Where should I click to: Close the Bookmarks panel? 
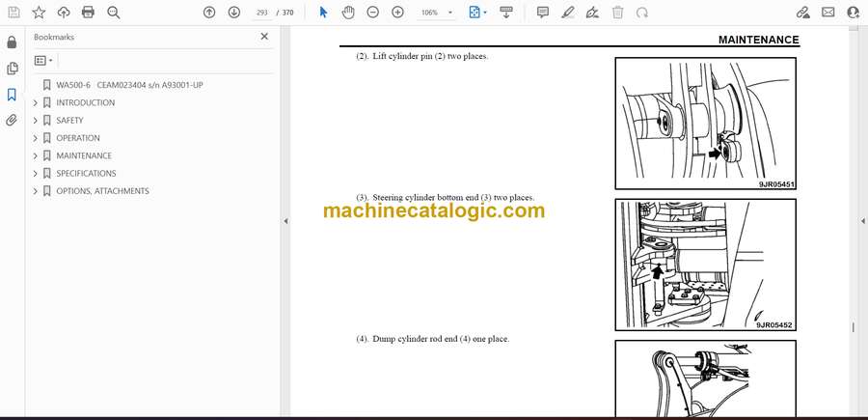pos(264,37)
